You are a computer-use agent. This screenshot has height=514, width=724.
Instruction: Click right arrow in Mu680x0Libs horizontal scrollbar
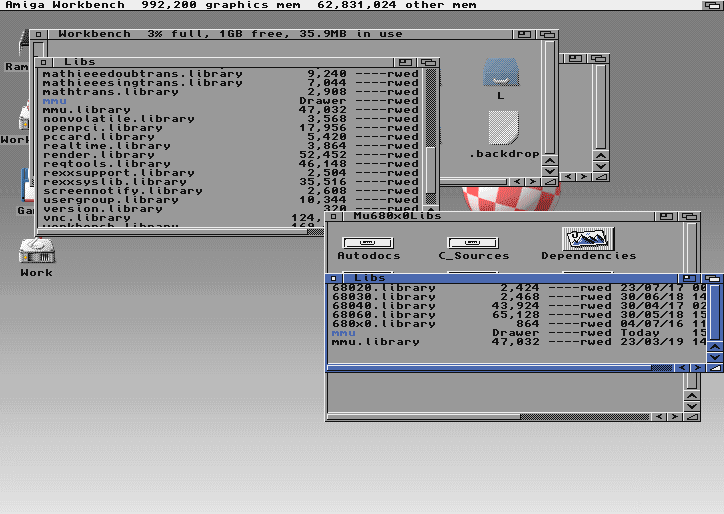point(675,417)
